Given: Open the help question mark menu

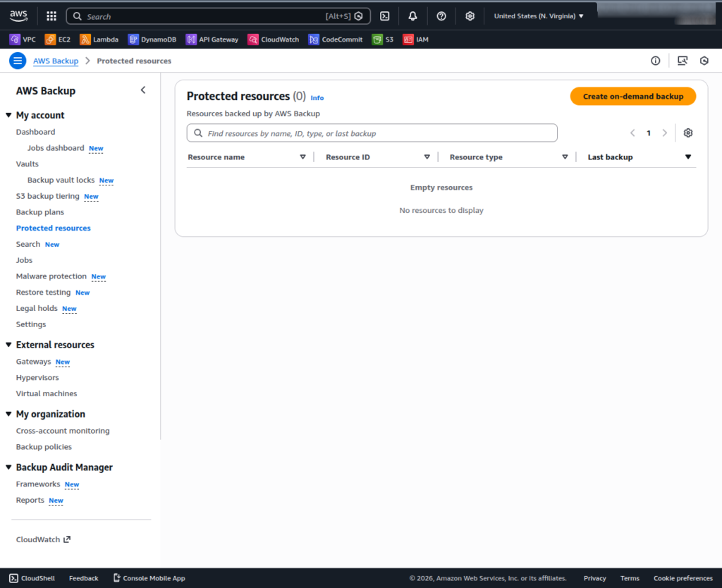Looking at the screenshot, I should (x=441, y=16).
